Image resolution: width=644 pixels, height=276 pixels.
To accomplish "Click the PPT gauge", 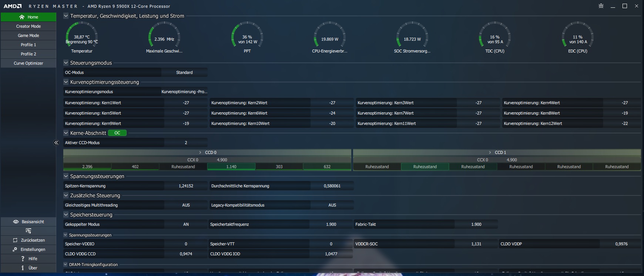I will 247,37.
